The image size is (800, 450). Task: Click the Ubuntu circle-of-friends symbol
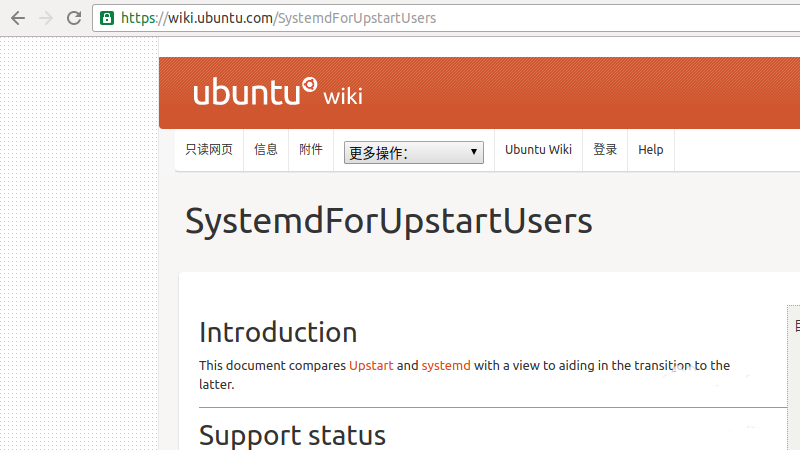(310, 84)
